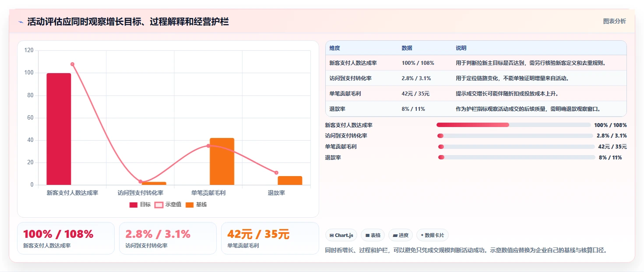Click the orange 退款率 baseline bar

(290, 180)
